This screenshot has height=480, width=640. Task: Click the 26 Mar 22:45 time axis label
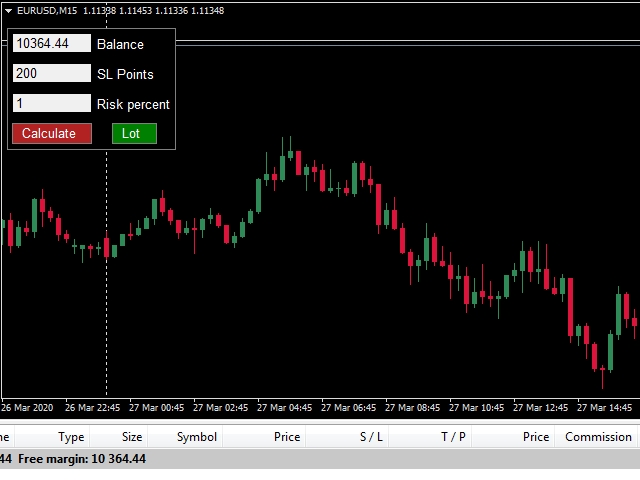coord(93,408)
